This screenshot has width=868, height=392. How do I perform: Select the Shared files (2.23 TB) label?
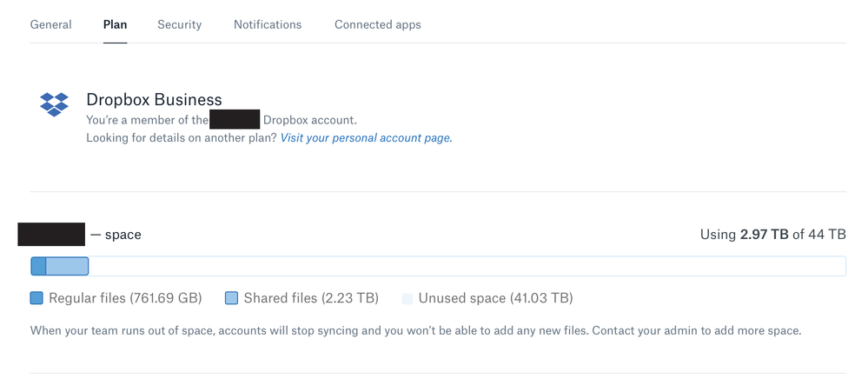pyautogui.click(x=311, y=298)
